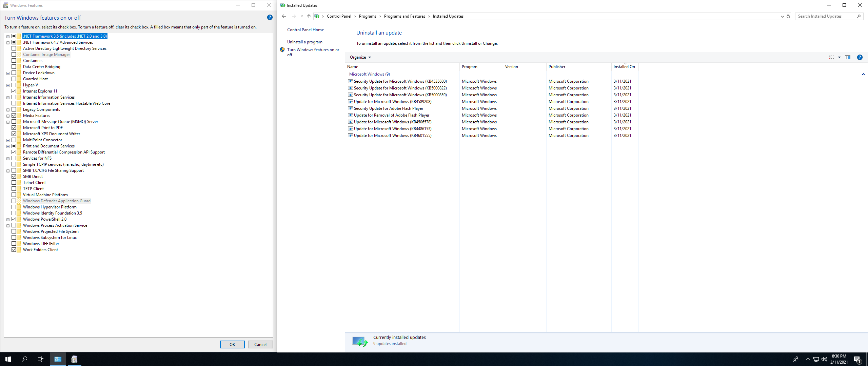
Task: Click Turn Windows features on or off link
Action: (313, 52)
